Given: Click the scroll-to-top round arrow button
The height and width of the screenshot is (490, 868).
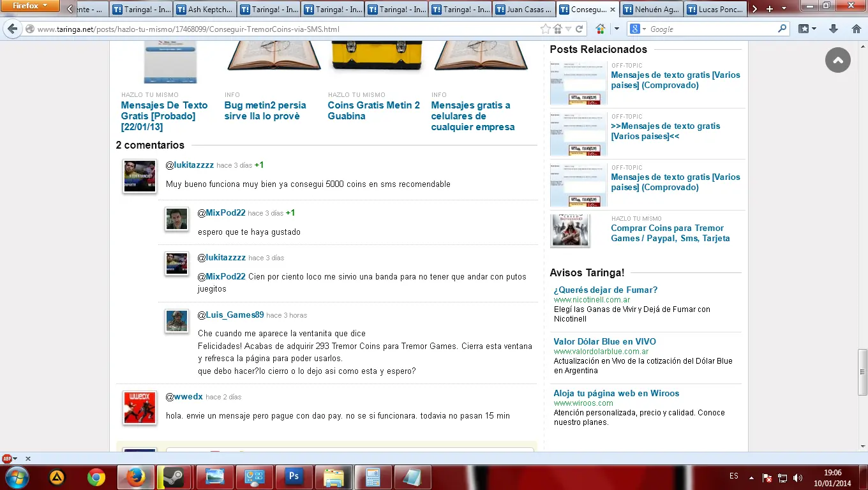Looking at the screenshot, I should pos(838,60).
